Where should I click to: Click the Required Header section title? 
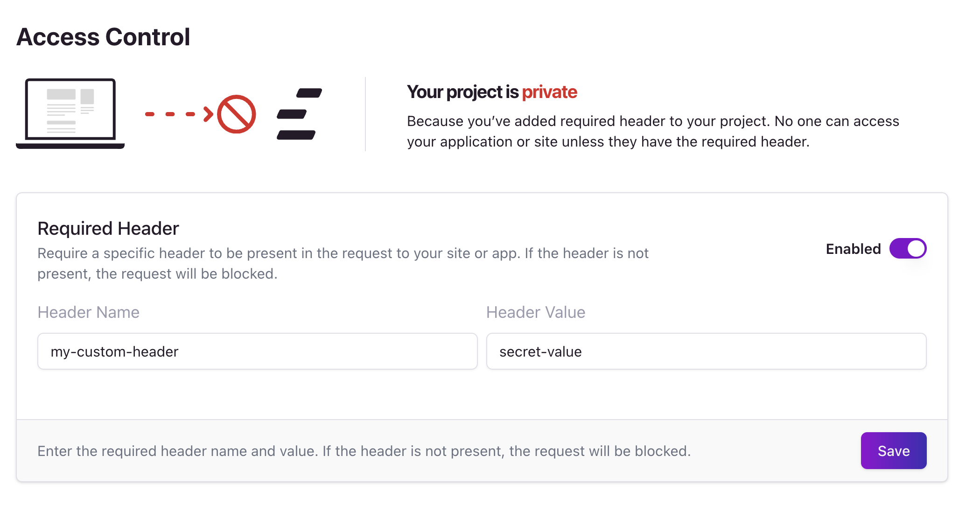click(x=108, y=228)
